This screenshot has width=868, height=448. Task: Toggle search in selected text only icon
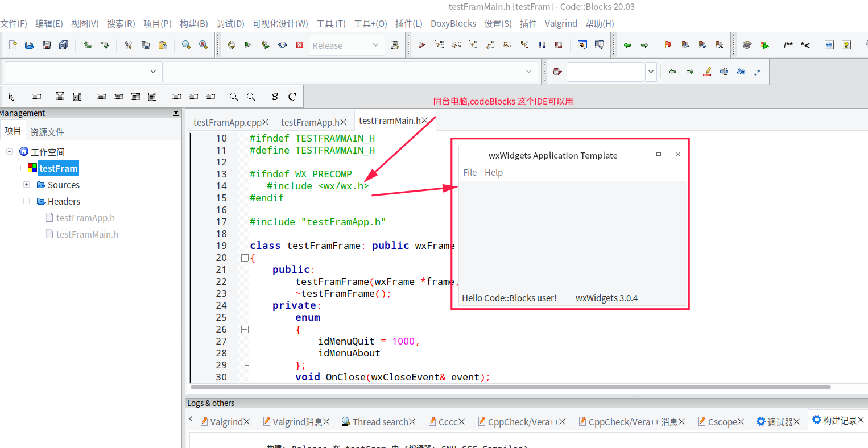(x=724, y=72)
